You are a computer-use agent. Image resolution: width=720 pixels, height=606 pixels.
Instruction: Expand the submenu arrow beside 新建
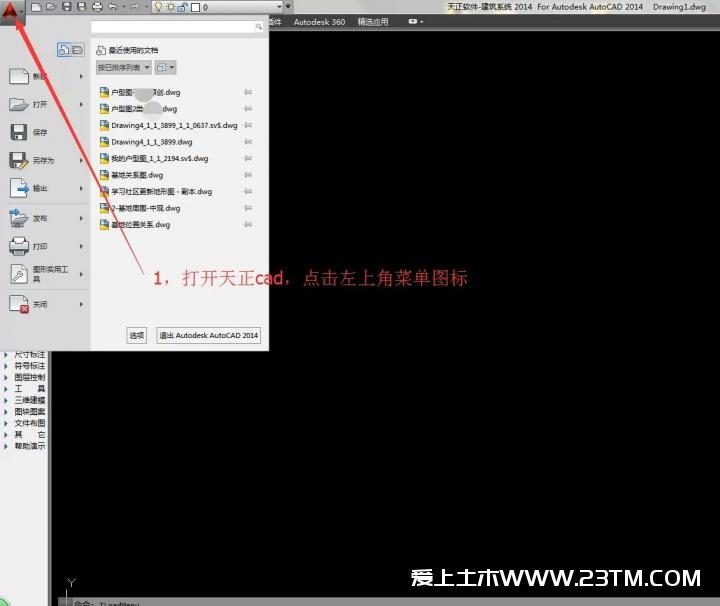tap(81, 76)
